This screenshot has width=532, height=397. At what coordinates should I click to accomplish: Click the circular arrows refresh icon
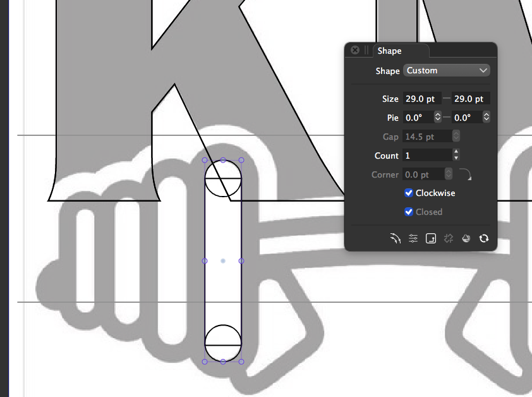[x=484, y=238]
